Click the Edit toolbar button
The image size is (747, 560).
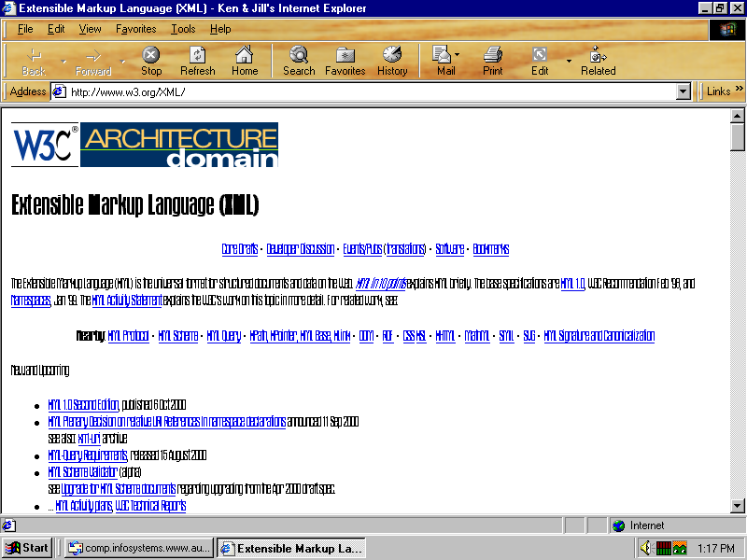(540, 61)
